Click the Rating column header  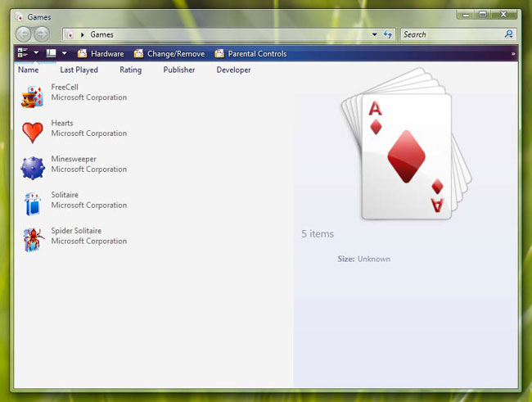[x=130, y=70]
